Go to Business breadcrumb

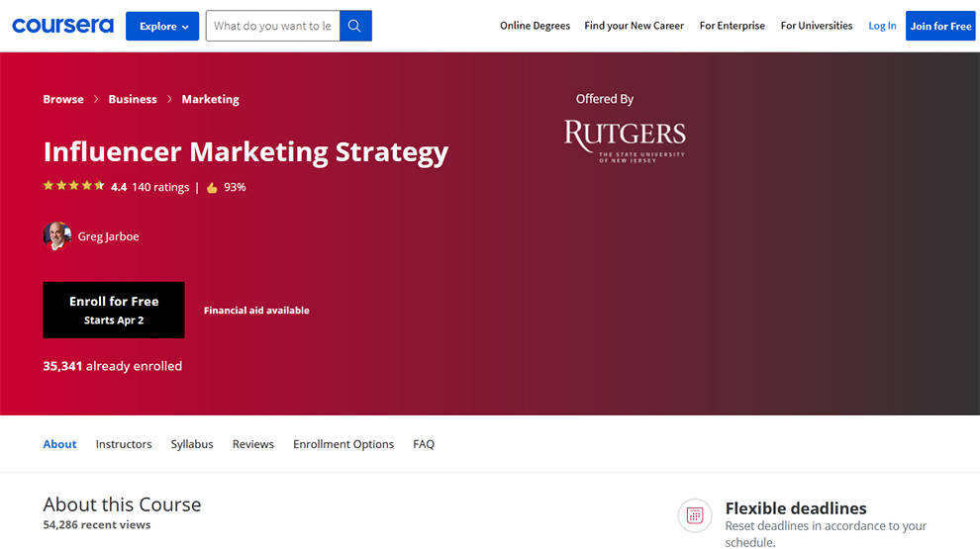[133, 99]
